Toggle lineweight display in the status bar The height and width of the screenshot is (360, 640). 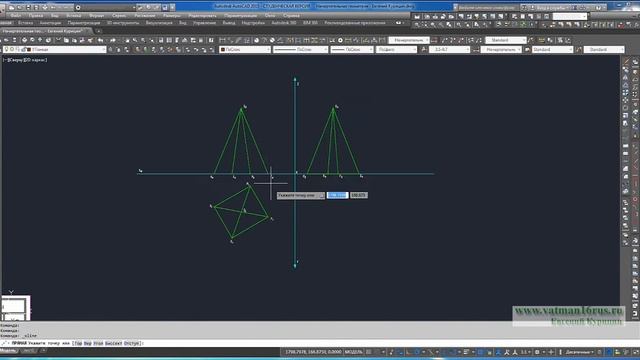467,352
